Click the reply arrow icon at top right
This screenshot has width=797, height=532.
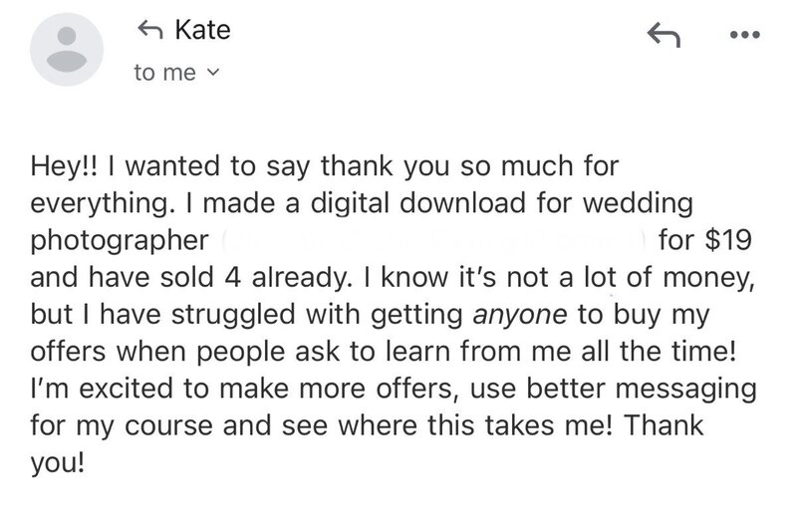pyautogui.click(x=664, y=35)
